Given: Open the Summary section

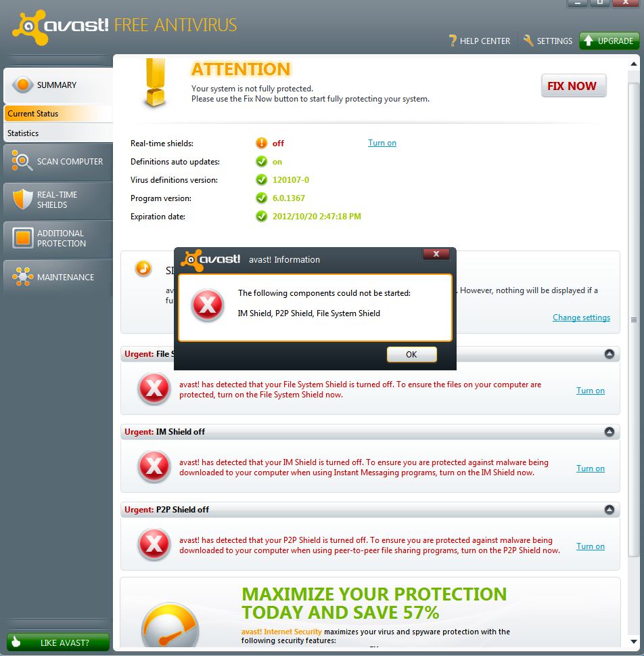Looking at the screenshot, I should pyautogui.click(x=58, y=85).
